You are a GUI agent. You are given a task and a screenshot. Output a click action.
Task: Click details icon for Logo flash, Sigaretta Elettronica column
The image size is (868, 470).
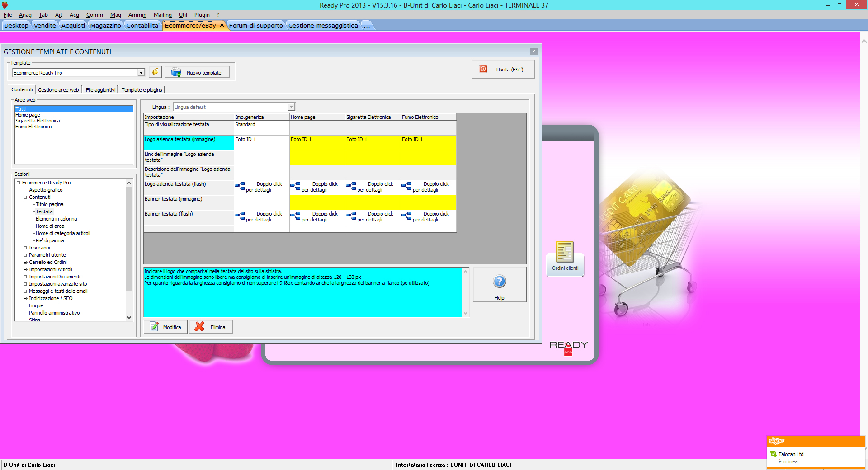[x=351, y=186]
